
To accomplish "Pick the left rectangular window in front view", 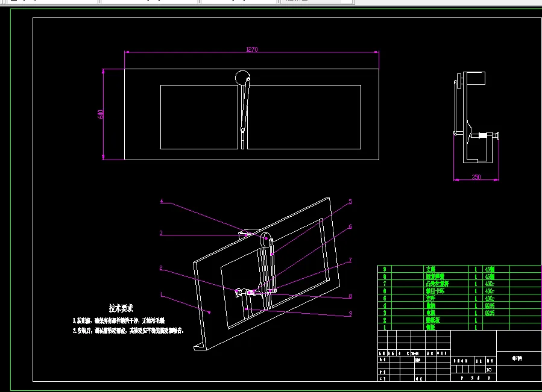I will 199,117.
